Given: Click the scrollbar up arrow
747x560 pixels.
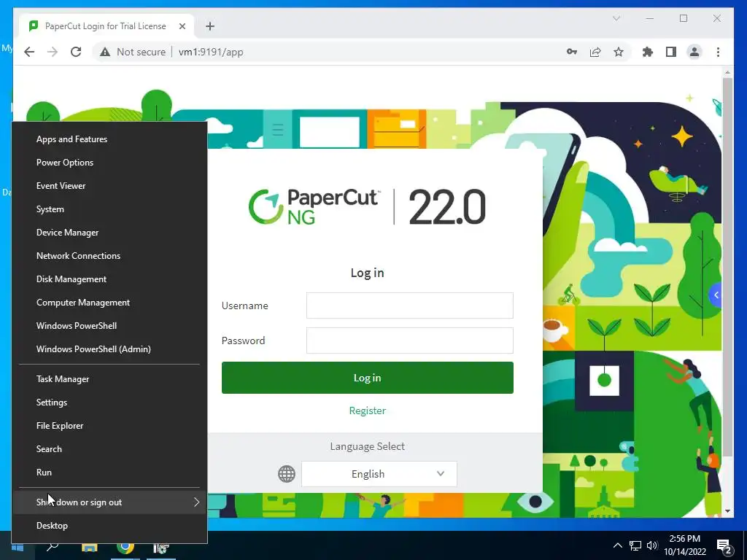Looking at the screenshot, I should click(x=727, y=72).
